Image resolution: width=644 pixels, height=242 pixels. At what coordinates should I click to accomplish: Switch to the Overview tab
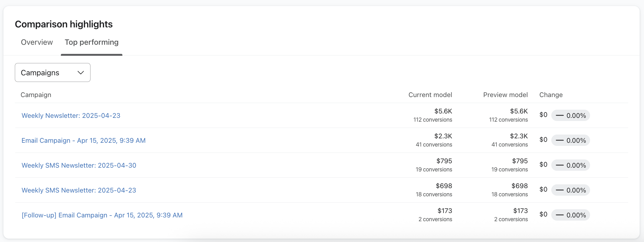click(x=37, y=42)
